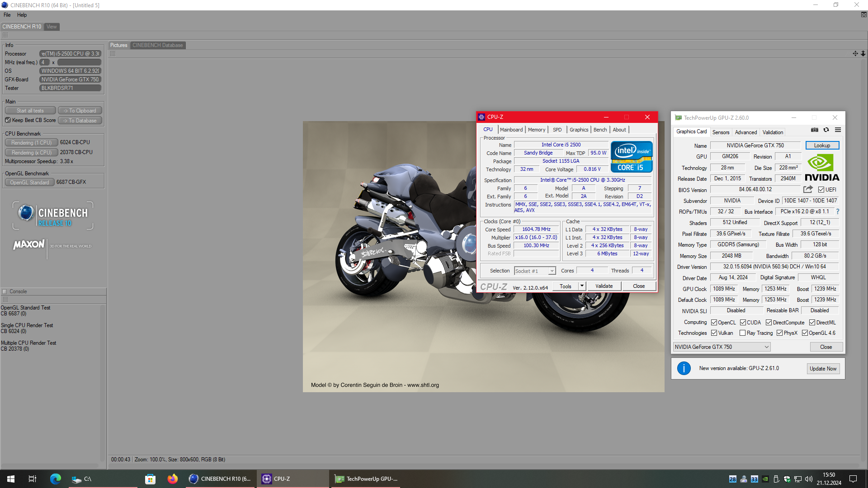Open the NVIDIA GeForce GTX 750 dropdown
This screenshot has width=868, height=488.
click(722, 347)
